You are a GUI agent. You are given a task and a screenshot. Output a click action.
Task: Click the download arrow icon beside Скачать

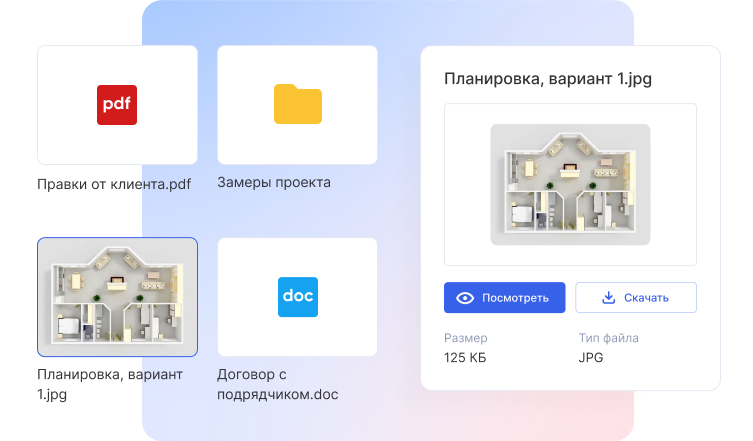click(609, 298)
